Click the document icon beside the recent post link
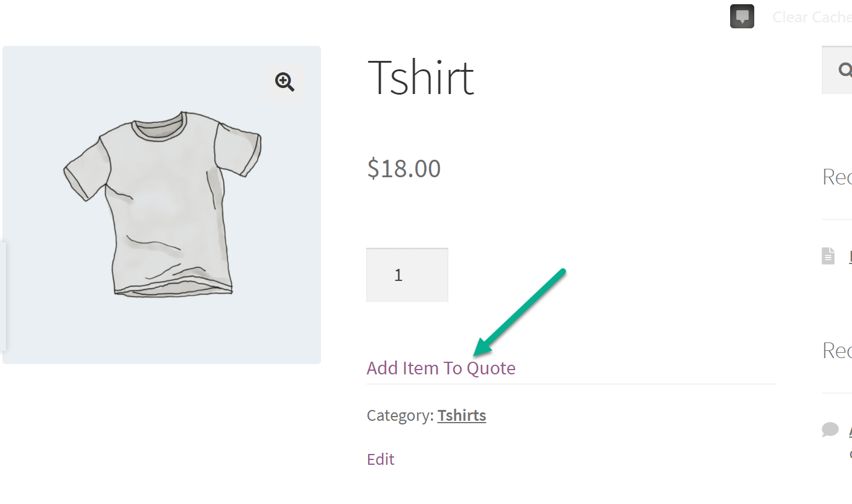Image resolution: width=852 pixels, height=504 pixels. (828, 256)
